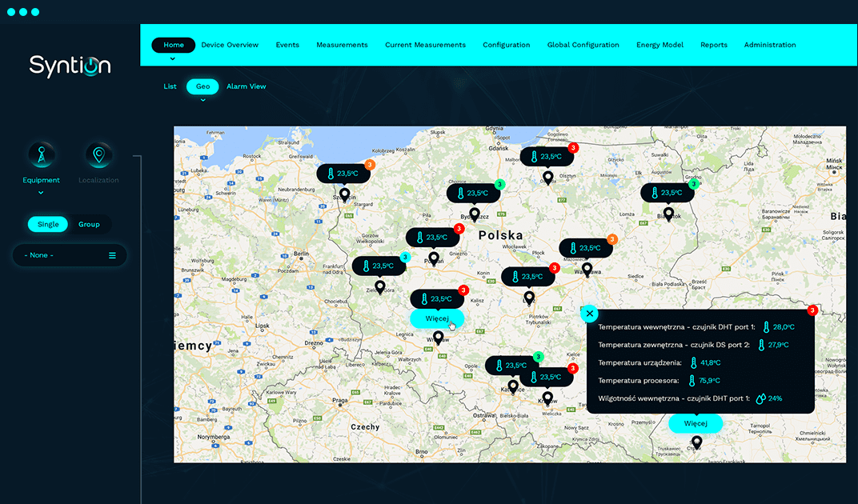Select the Equipment tower icon
The height and width of the screenshot is (504, 858).
tap(42, 155)
